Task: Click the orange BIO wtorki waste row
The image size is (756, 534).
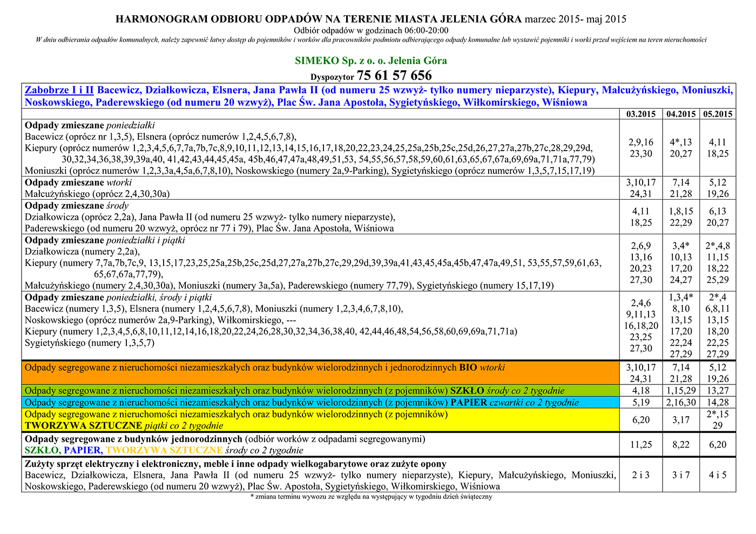Action: (320, 373)
